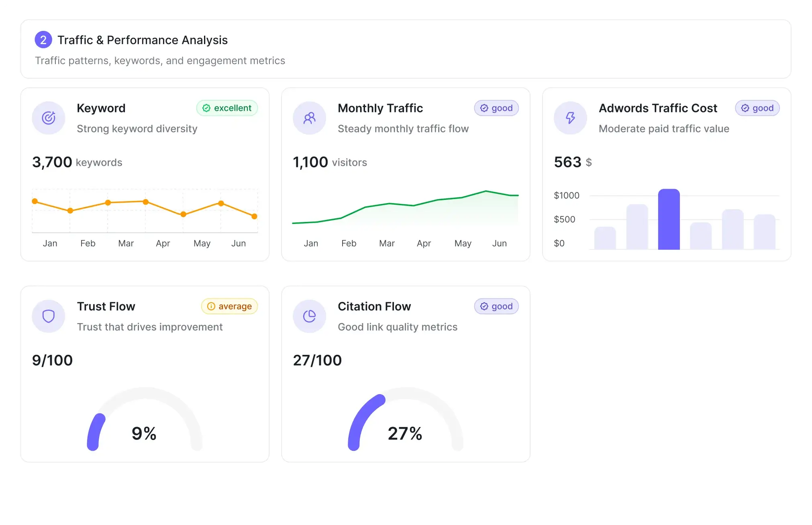The image size is (812, 525).
Task: Click the last bar in Adwords chart
Action: [764, 232]
